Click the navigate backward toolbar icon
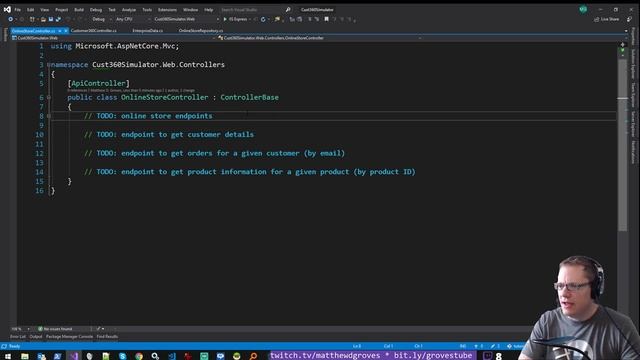Viewport: 640px width, 360px height. pos(10,19)
